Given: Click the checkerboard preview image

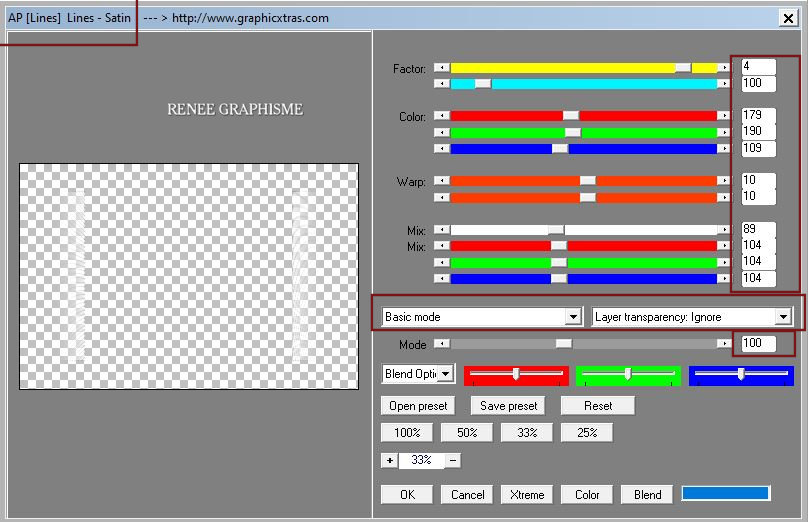Looking at the screenshot, I should pyautogui.click(x=189, y=276).
